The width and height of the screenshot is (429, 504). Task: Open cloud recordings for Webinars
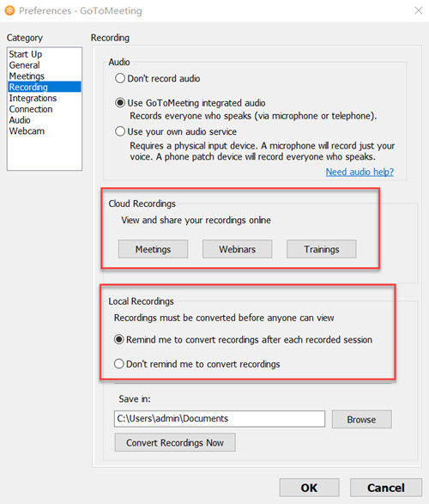tap(238, 249)
